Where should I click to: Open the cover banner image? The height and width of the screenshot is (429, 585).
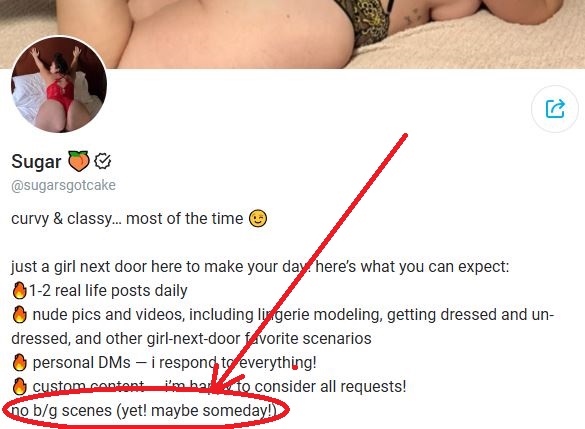click(292, 34)
